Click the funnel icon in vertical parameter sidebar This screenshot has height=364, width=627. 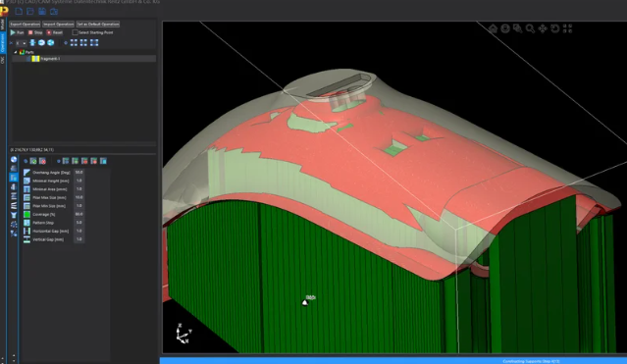(x=14, y=215)
